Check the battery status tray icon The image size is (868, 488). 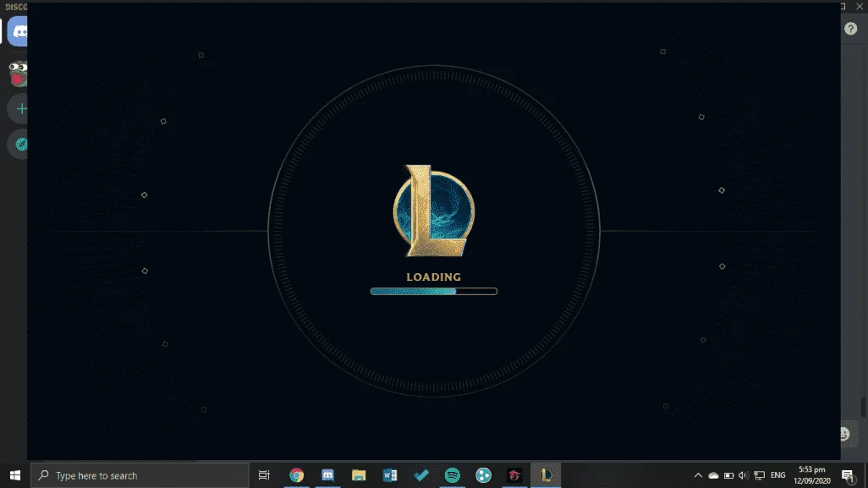[x=728, y=475]
